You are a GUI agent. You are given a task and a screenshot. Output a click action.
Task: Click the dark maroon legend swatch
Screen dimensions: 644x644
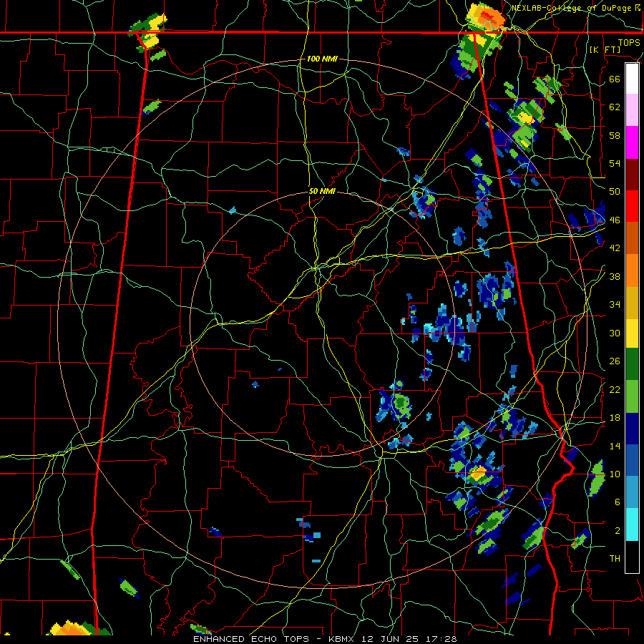tap(632, 174)
